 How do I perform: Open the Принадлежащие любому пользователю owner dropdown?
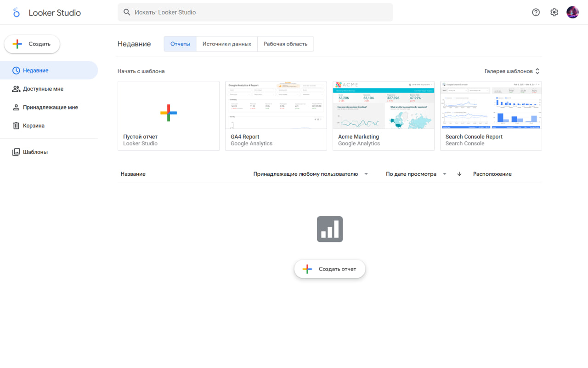tap(311, 174)
